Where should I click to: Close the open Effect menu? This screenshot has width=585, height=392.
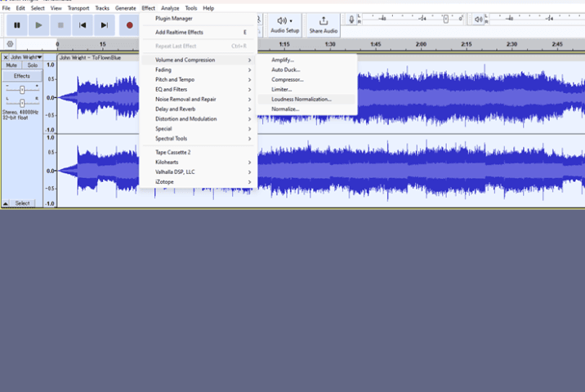tap(149, 8)
